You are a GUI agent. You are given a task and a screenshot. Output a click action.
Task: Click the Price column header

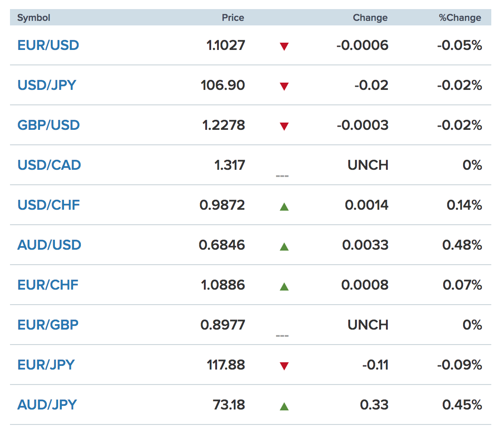(x=232, y=18)
